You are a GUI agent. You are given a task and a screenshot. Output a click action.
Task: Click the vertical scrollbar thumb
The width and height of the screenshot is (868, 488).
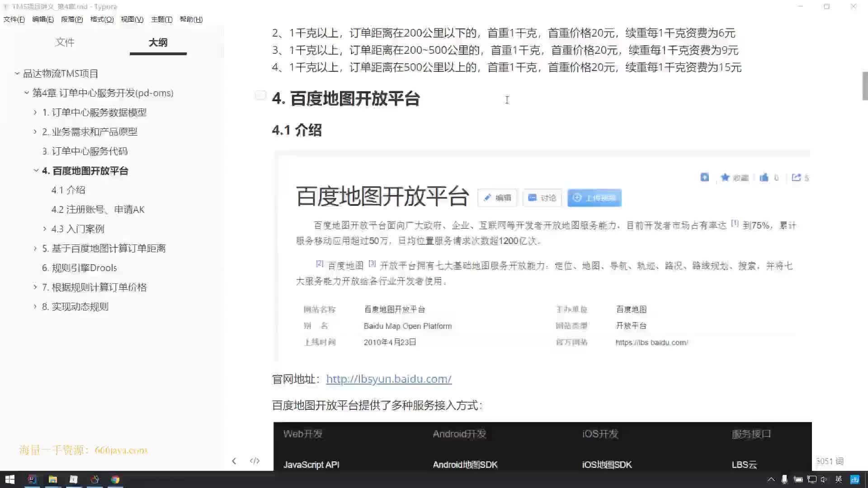point(865,86)
